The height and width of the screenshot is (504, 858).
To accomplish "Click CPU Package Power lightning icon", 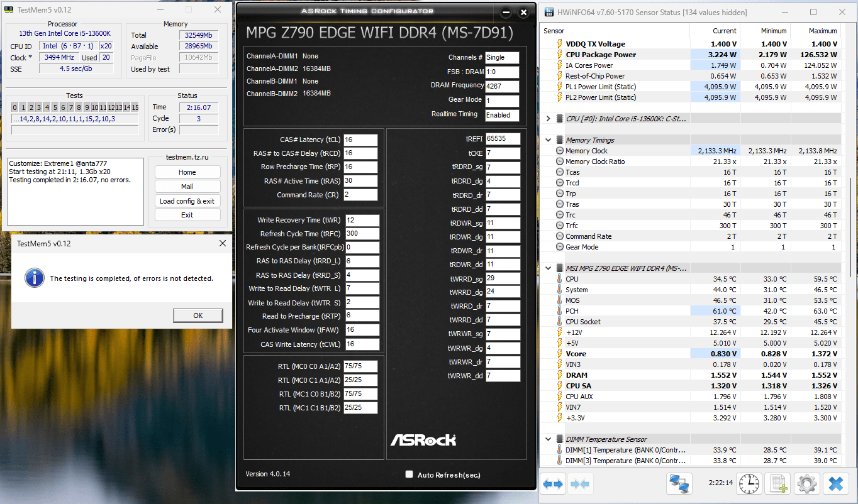I will [560, 55].
